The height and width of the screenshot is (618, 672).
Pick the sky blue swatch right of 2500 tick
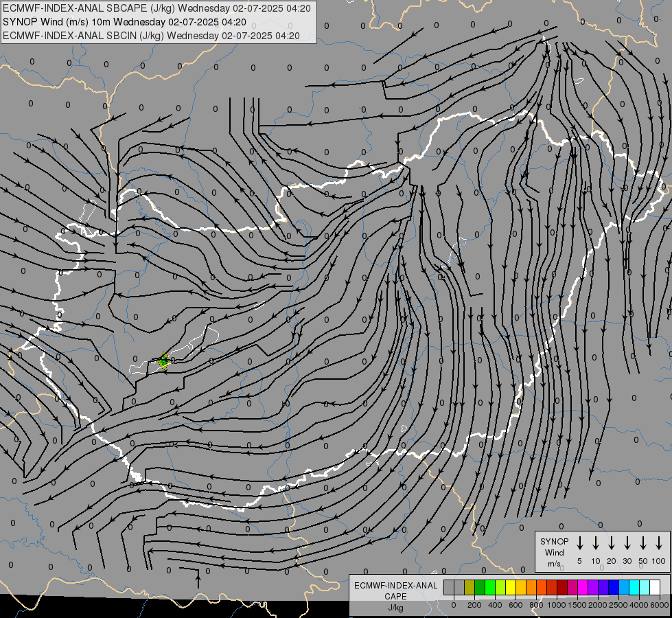(623, 588)
